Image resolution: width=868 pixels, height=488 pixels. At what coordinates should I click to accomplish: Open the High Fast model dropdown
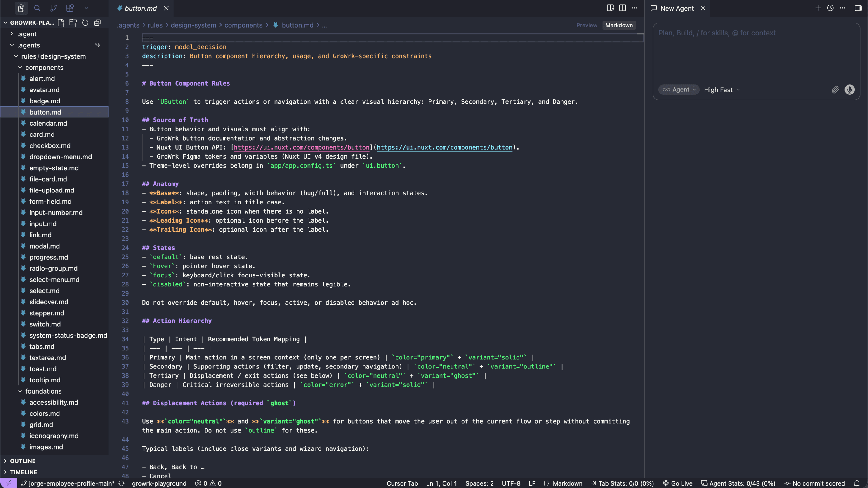[x=722, y=90]
